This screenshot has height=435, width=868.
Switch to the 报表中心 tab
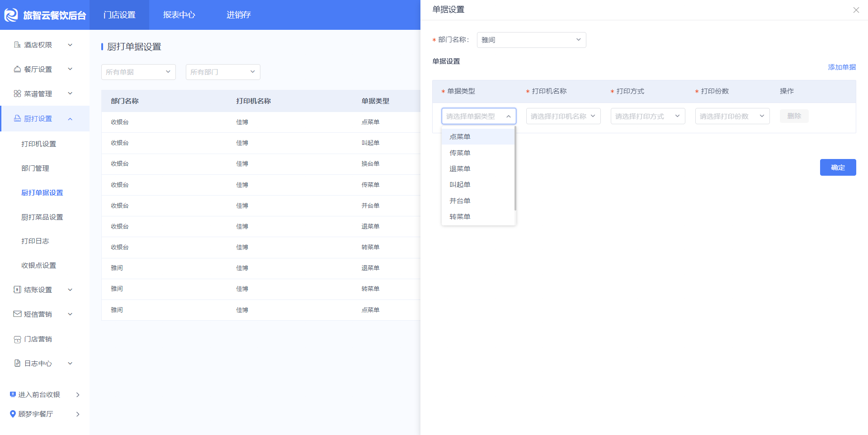pyautogui.click(x=179, y=15)
